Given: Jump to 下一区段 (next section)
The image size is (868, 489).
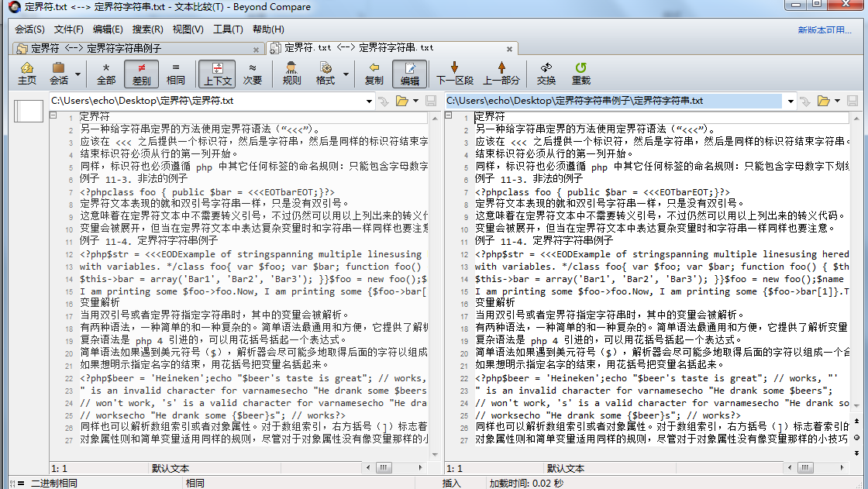Looking at the screenshot, I should 454,73.
